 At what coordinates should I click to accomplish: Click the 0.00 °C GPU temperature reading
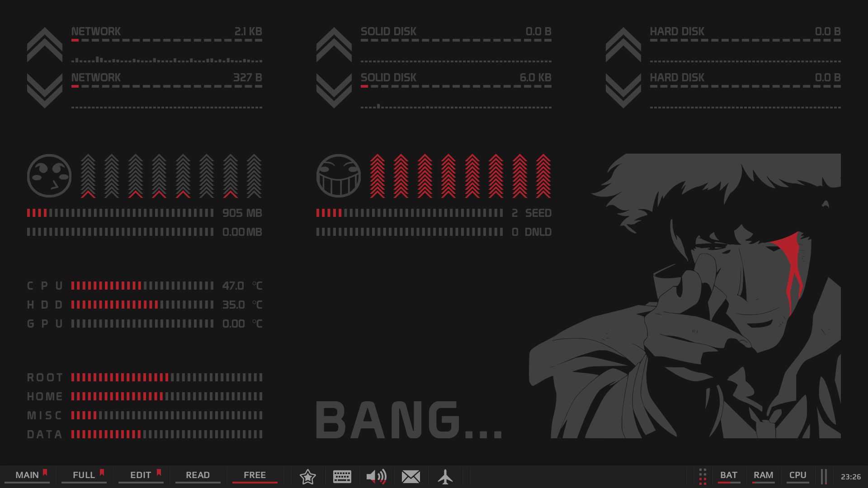click(x=242, y=324)
